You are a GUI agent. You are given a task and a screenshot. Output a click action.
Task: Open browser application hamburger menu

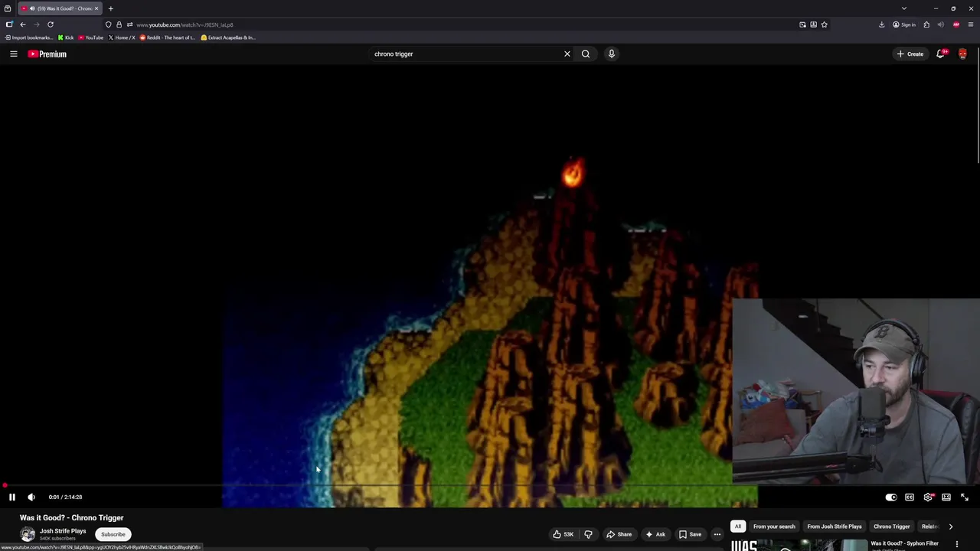[971, 24]
